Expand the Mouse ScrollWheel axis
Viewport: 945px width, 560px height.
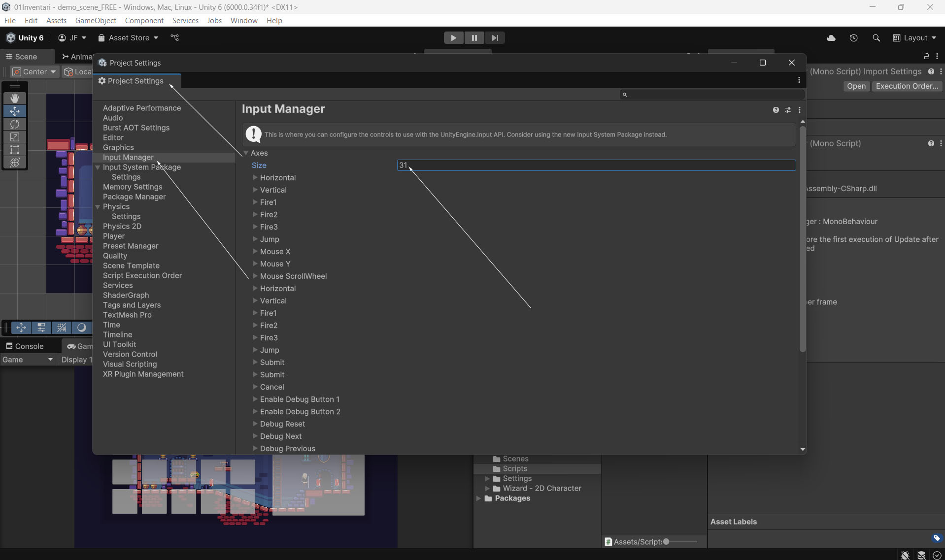click(x=255, y=276)
